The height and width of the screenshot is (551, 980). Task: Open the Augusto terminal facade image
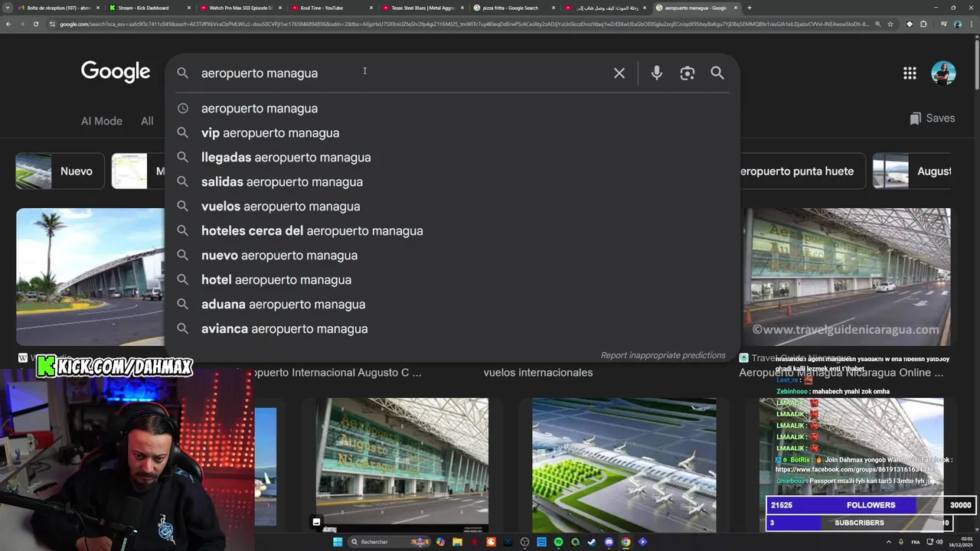coord(402,465)
